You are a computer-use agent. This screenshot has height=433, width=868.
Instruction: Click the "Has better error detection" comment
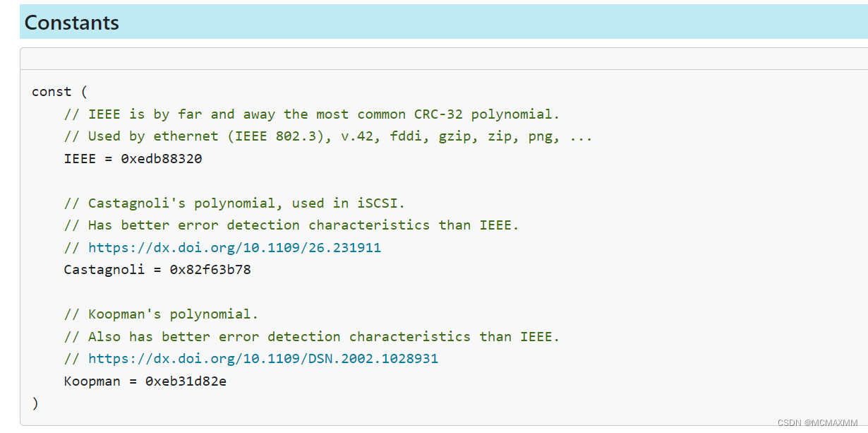click(x=291, y=225)
